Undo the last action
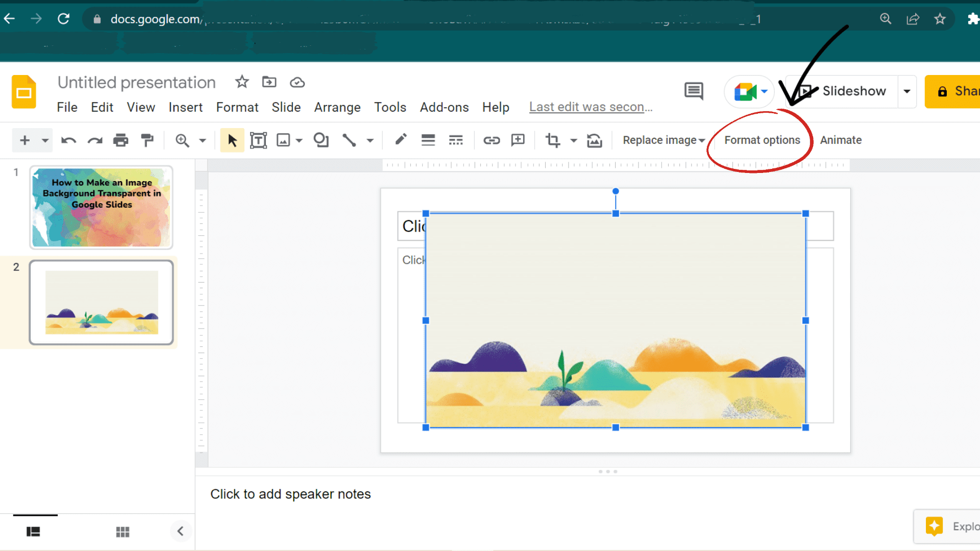Viewport: 980px width, 551px height. (x=68, y=140)
